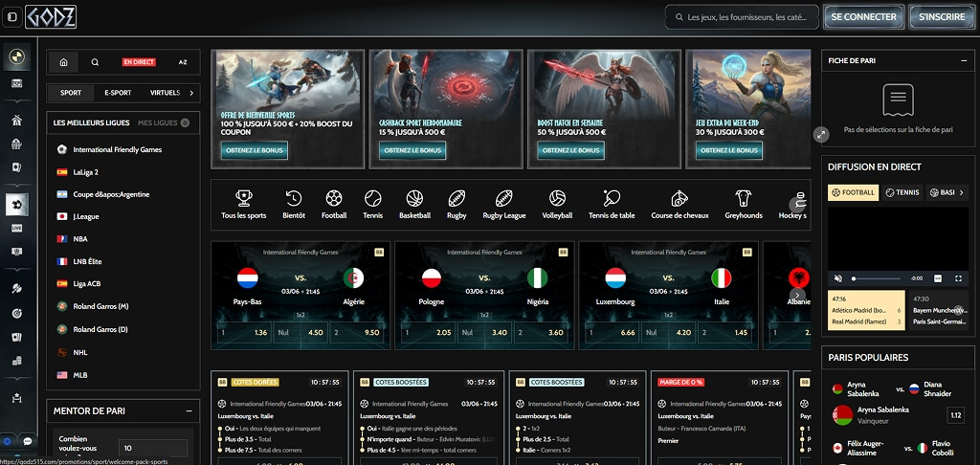The height and width of the screenshot is (465, 980).
Task: Get the Cashback Sport Hebdomadaire bonus
Action: [412, 150]
